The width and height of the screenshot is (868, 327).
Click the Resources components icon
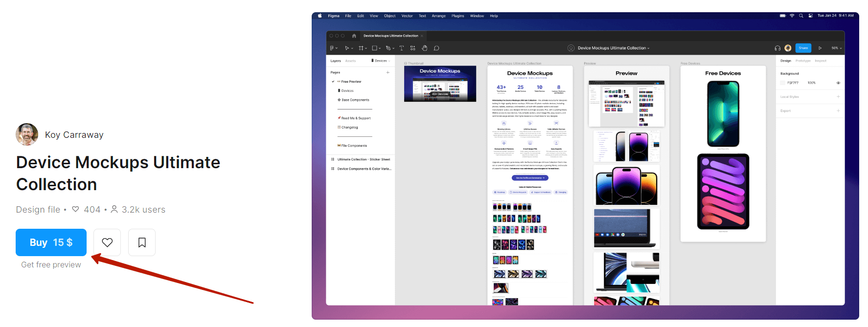click(x=413, y=48)
